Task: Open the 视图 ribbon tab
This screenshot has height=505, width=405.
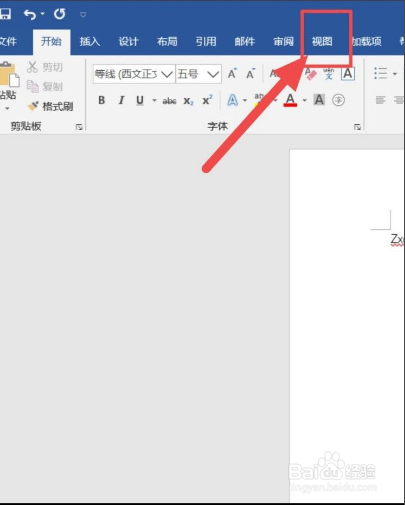Action: pyautogui.click(x=322, y=42)
